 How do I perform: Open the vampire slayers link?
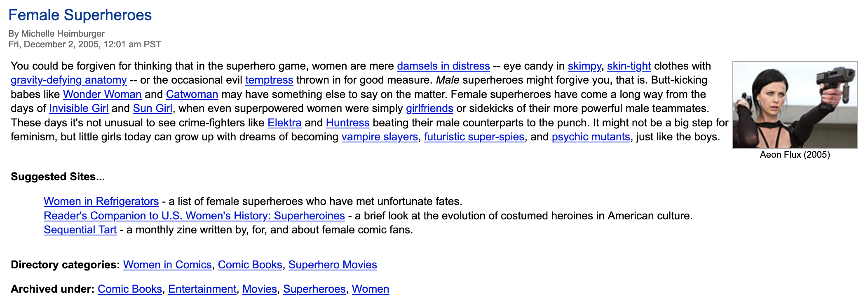[x=380, y=137]
